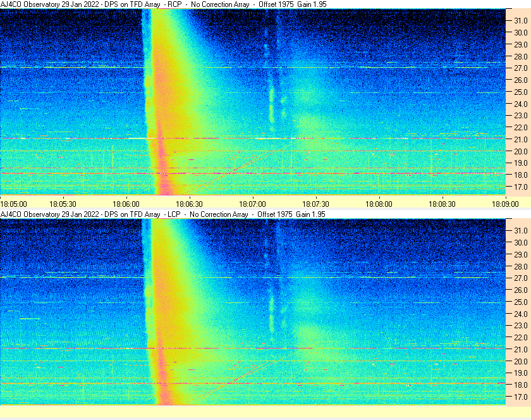Click the 18:06:00 time marker
The height and width of the screenshot is (420, 531).
pyautogui.click(x=126, y=204)
